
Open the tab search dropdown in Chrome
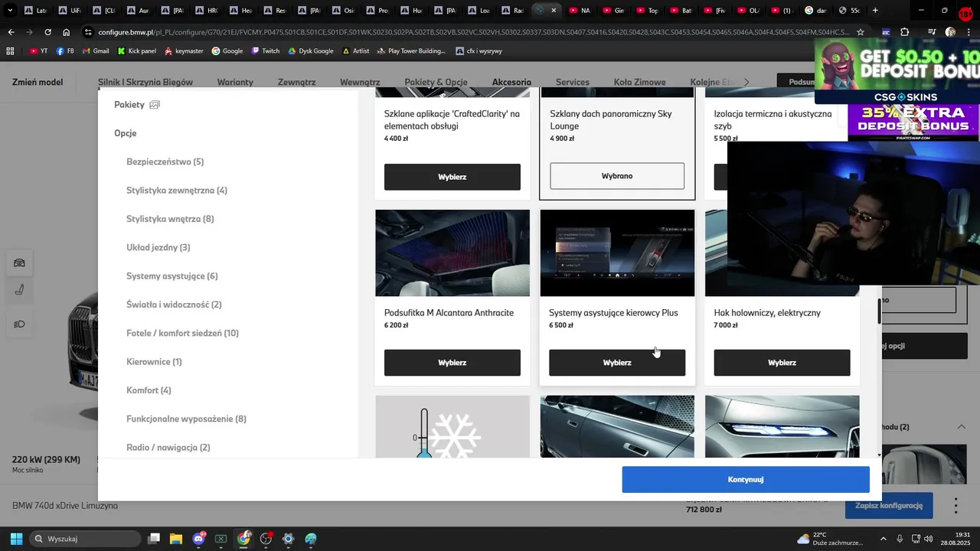10,11
